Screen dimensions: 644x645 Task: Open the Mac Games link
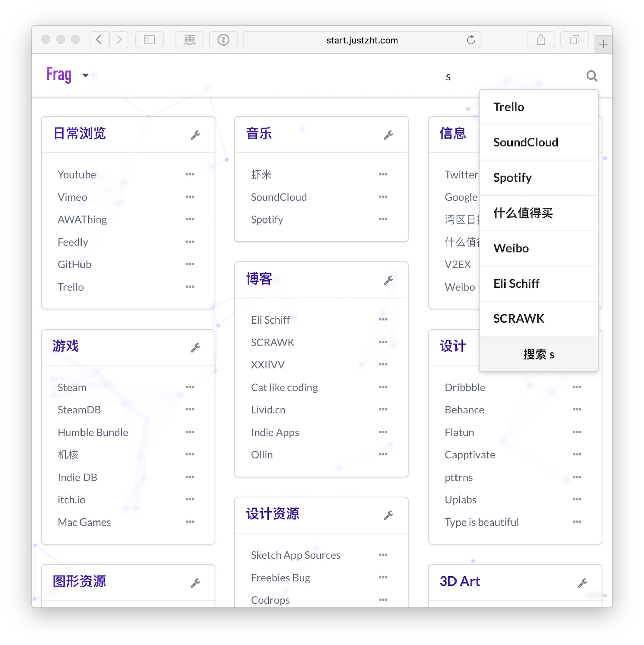[84, 522]
